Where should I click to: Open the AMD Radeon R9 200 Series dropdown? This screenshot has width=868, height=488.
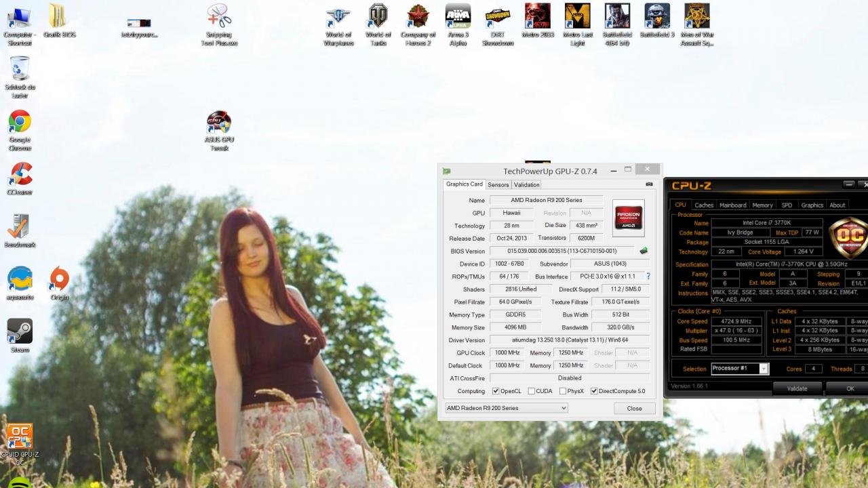point(506,408)
